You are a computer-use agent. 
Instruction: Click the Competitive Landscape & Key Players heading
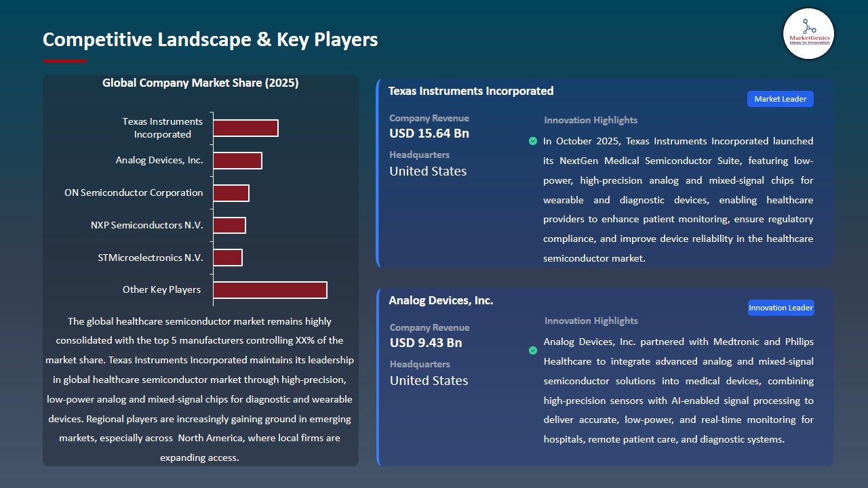coord(210,39)
